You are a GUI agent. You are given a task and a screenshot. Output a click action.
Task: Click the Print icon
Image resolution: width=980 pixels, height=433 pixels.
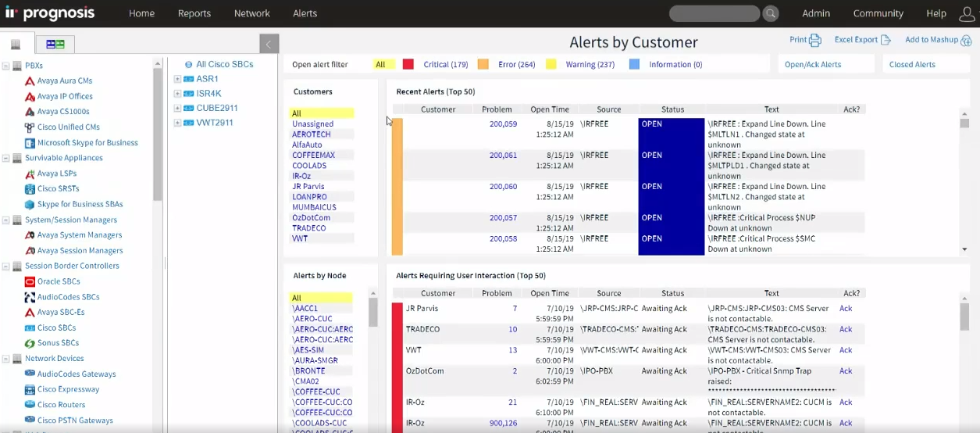(815, 41)
